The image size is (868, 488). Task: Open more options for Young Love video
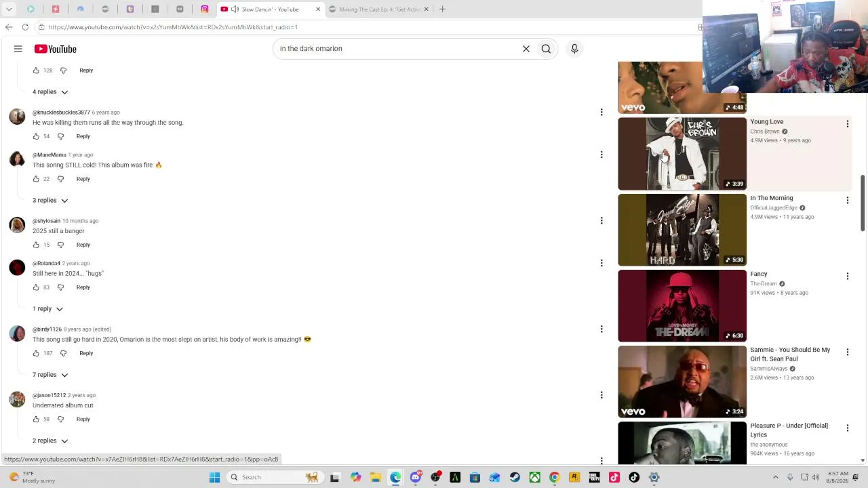point(847,124)
